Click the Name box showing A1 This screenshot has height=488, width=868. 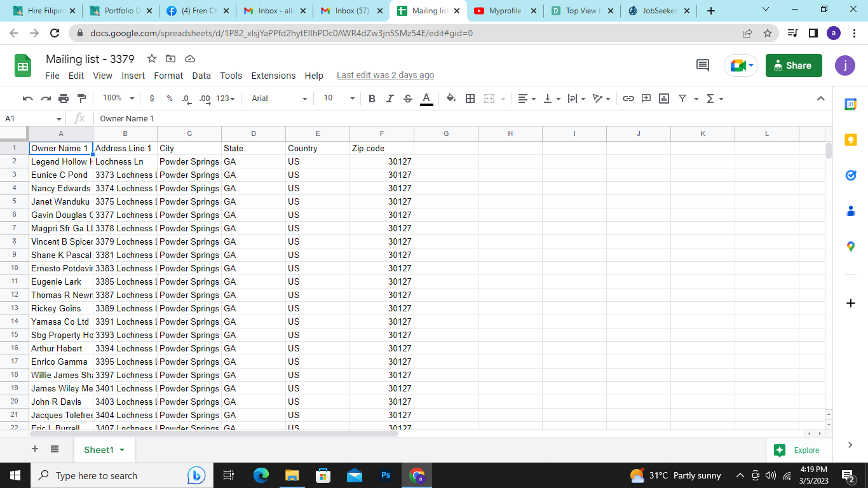(32, 119)
